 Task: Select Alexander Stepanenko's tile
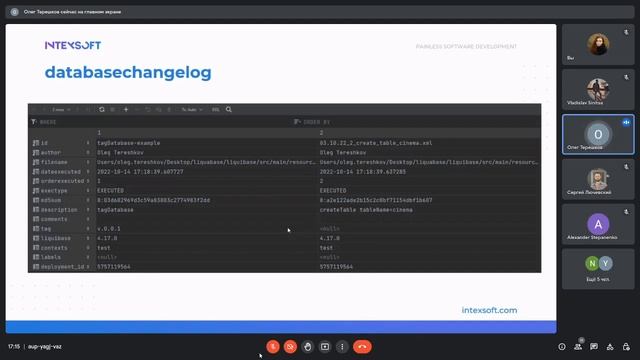tap(598, 224)
